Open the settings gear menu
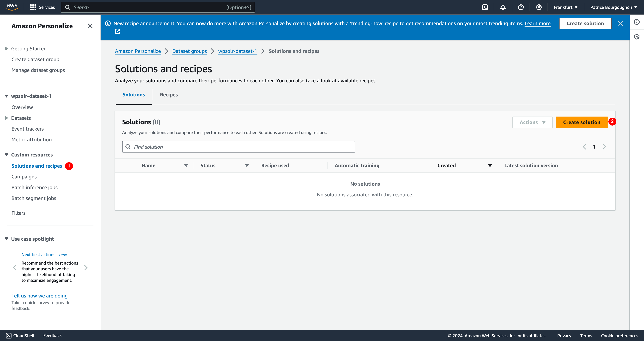 click(x=539, y=7)
